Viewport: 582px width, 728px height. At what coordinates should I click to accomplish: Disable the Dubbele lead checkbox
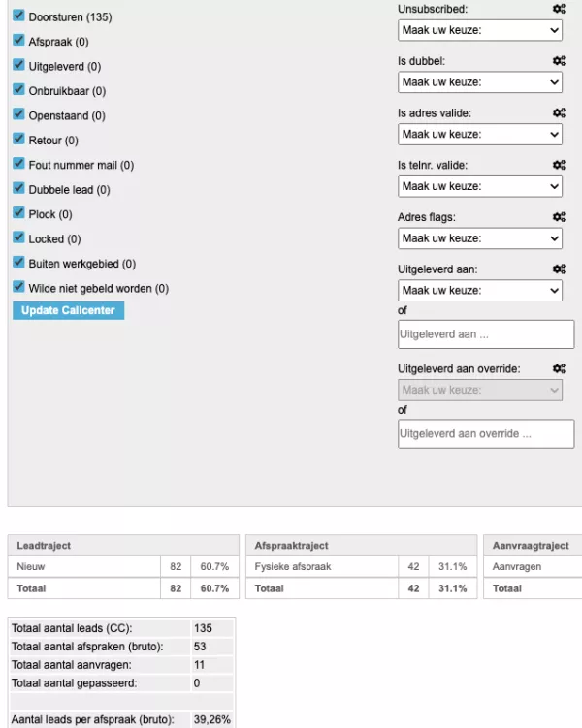(x=18, y=189)
